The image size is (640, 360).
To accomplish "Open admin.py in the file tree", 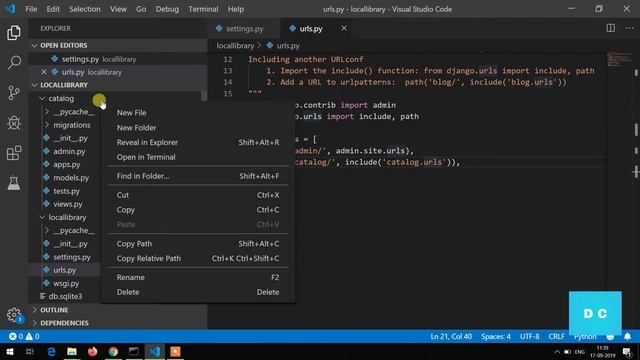I will 69,151.
